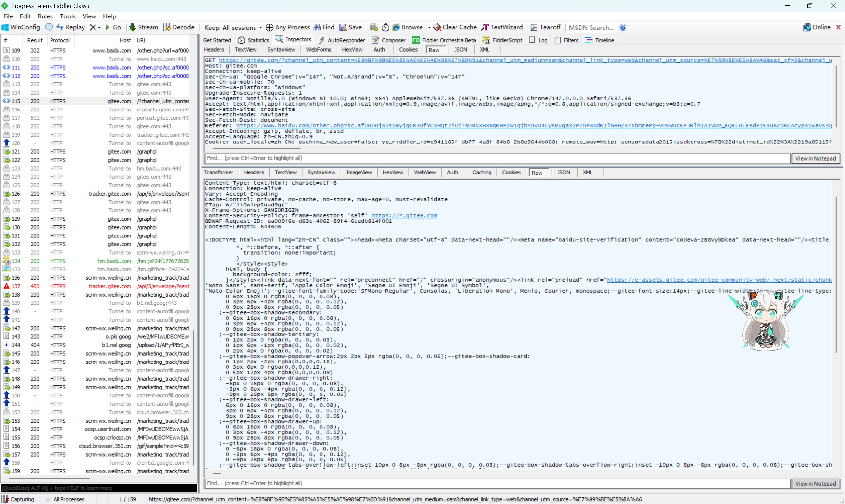The image size is (845, 504).
Task: Click the QuickExec command input box
Action: pos(99,488)
